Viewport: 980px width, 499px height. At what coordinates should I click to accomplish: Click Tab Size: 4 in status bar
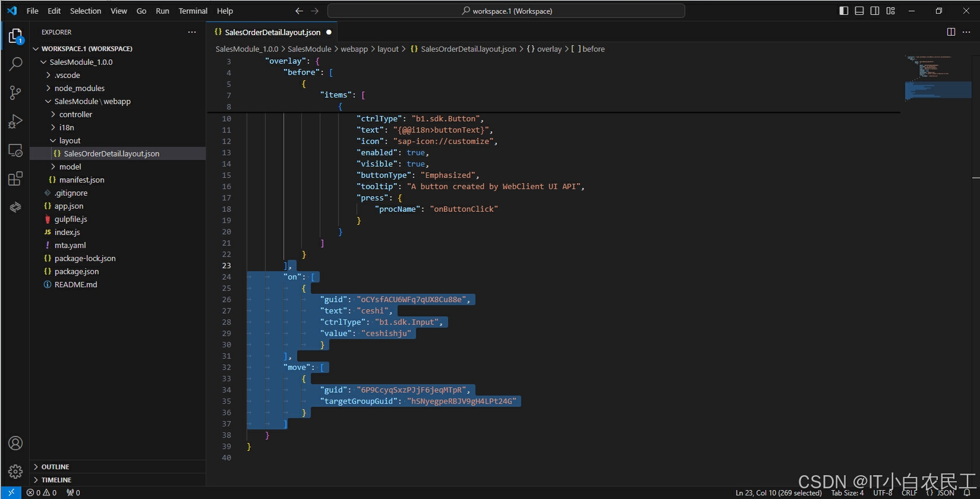pos(847,492)
